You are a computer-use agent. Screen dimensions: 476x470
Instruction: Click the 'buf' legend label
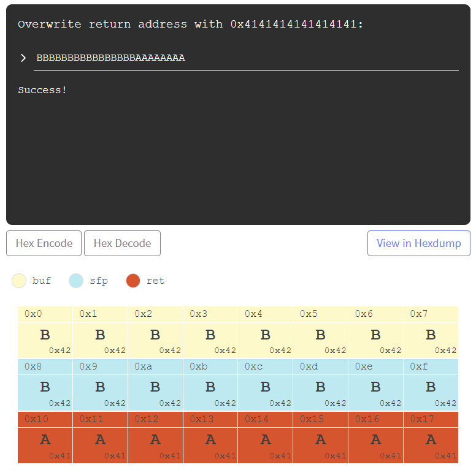pyautogui.click(x=42, y=281)
